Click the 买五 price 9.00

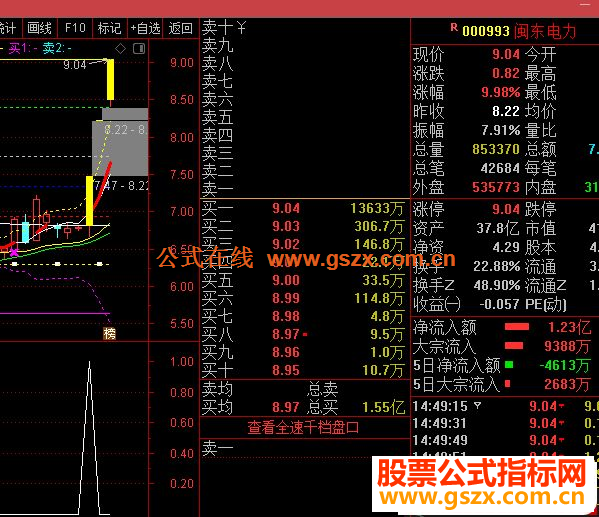coord(286,280)
